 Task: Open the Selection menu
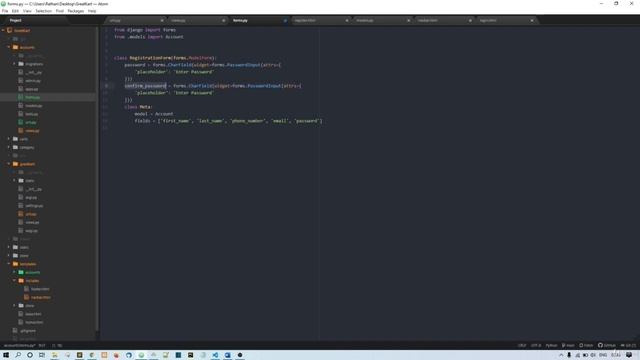click(x=43, y=11)
